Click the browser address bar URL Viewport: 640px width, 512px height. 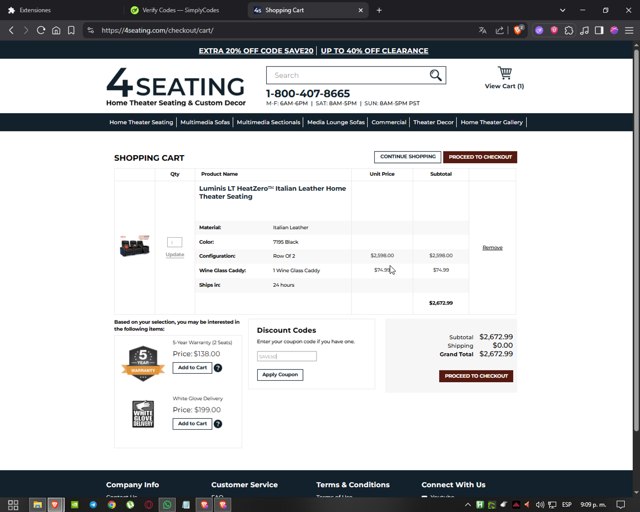(x=157, y=30)
